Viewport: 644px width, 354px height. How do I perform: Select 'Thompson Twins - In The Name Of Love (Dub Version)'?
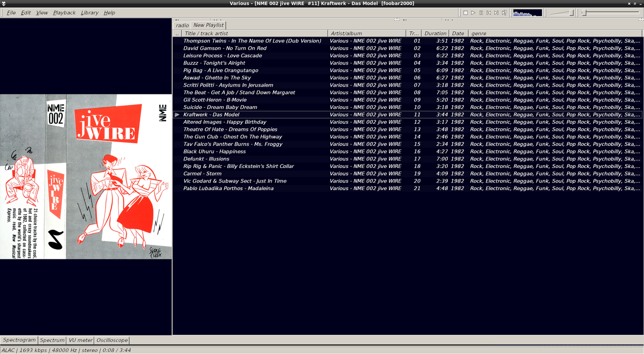(x=252, y=41)
